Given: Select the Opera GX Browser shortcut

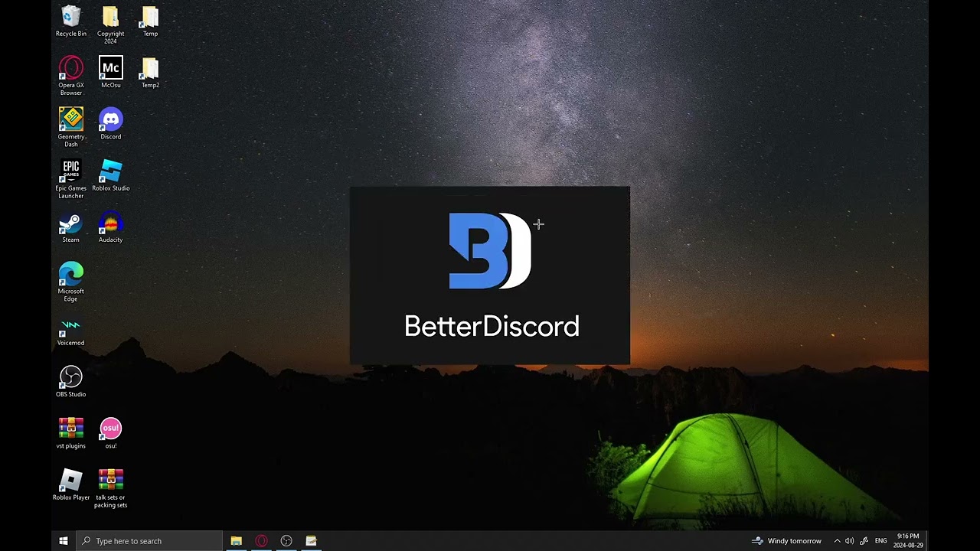Looking at the screenshot, I should [x=70, y=76].
